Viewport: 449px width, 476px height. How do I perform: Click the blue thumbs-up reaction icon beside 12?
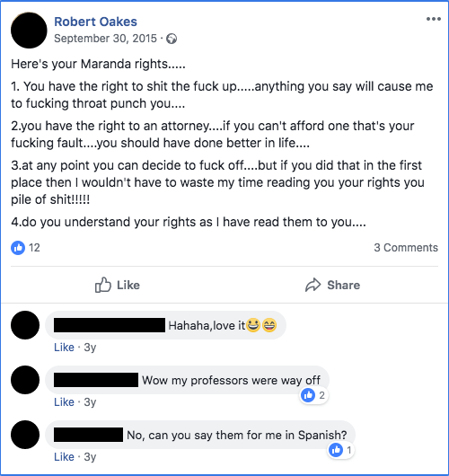18,248
